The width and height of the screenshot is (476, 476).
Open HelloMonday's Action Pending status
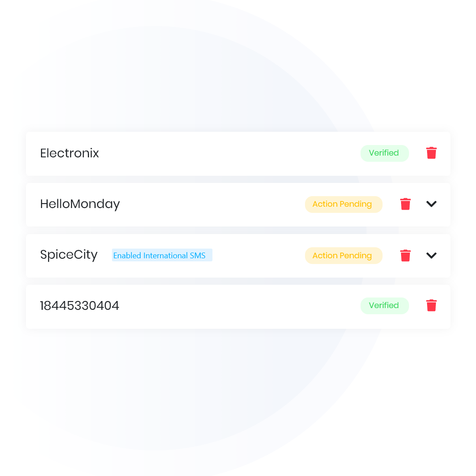tap(343, 204)
